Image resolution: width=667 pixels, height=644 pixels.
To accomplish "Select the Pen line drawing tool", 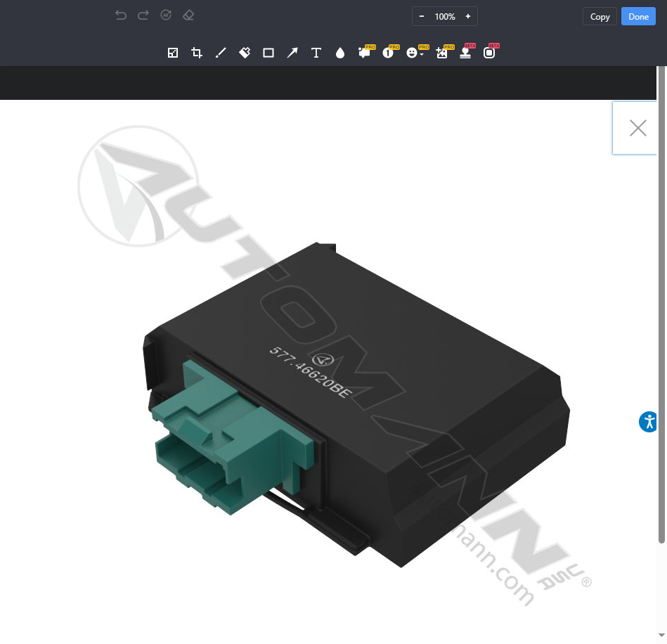I will coord(221,53).
